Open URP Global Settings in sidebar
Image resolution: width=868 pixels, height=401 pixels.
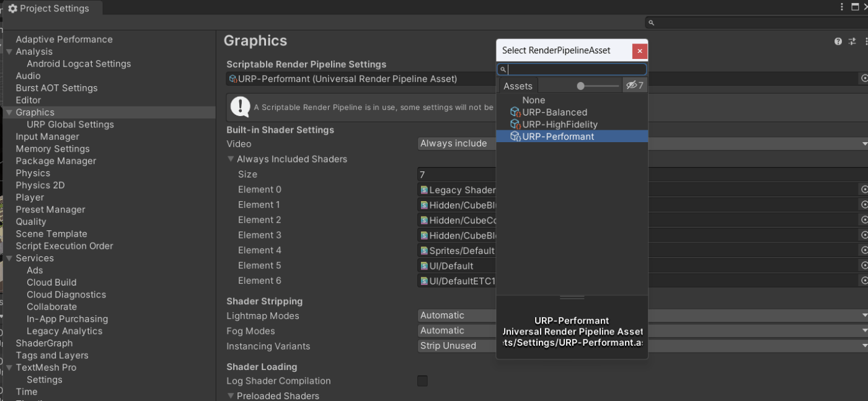coord(70,125)
